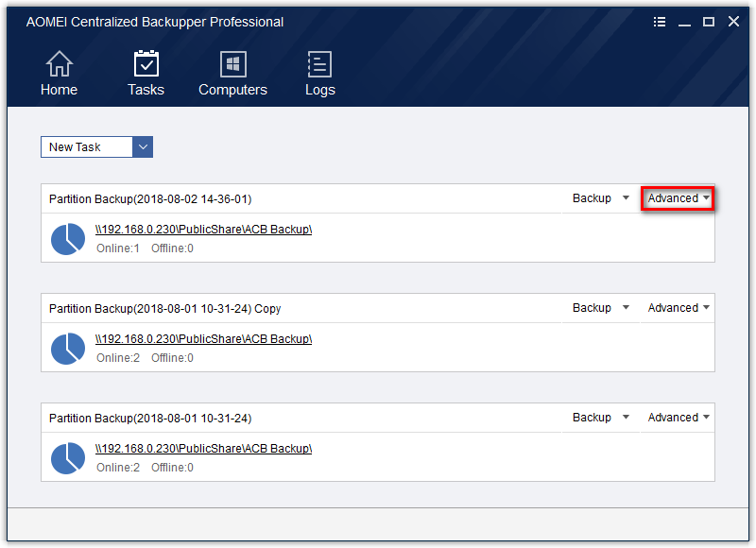Open the Home view icon
Screen dimensions: 756x548
[60, 64]
